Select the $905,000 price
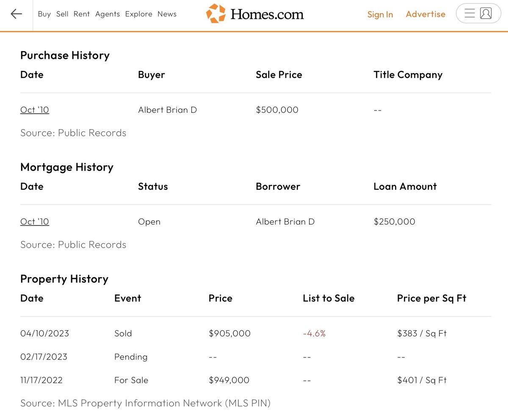The height and width of the screenshot is (420, 508). point(230,333)
